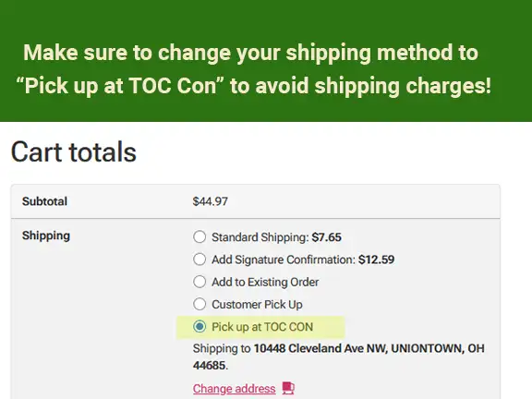Click the Customer Pick Up label text
The image size is (532, 399).
257,305
